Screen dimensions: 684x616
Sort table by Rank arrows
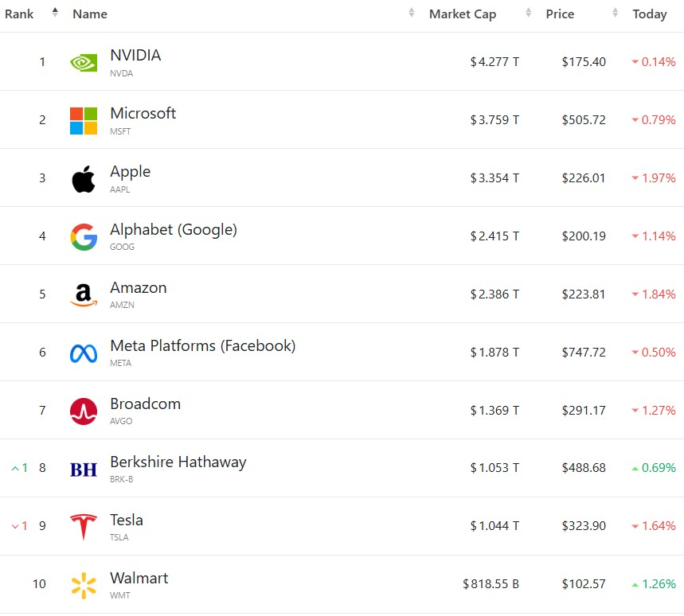(x=55, y=12)
